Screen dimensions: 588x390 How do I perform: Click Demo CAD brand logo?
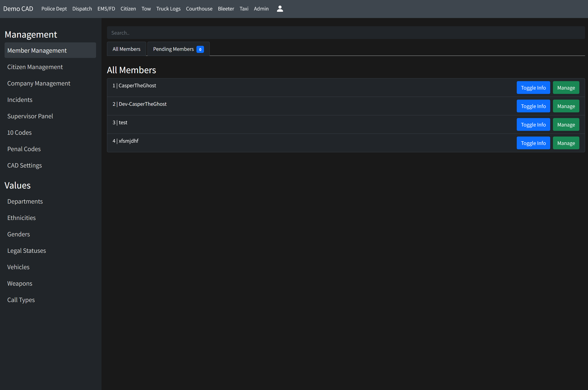pos(18,9)
